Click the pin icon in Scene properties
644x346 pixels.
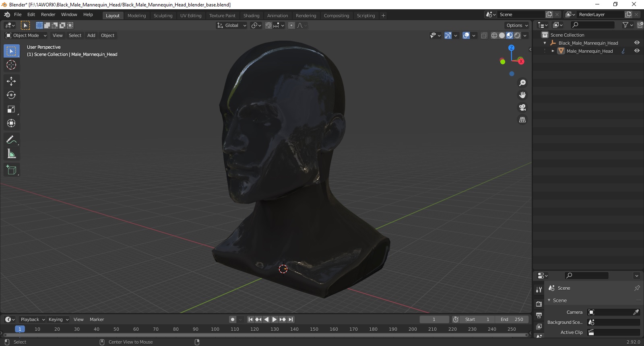637,288
